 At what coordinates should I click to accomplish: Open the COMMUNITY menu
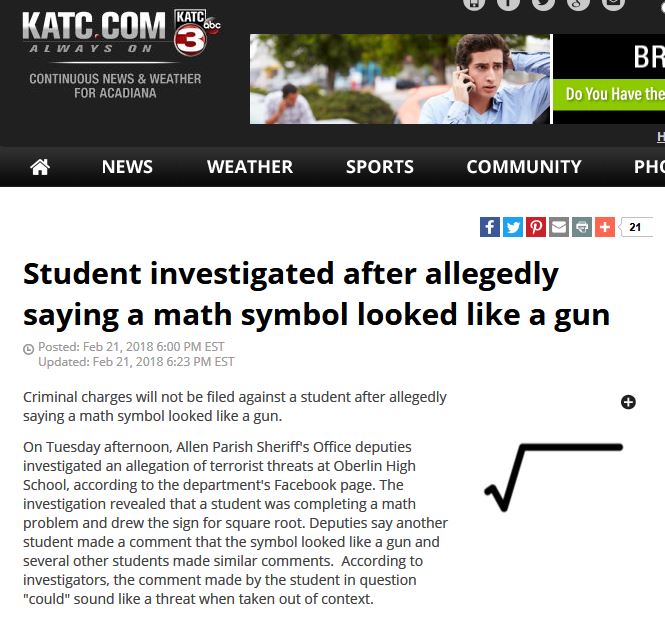tap(524, 167)
